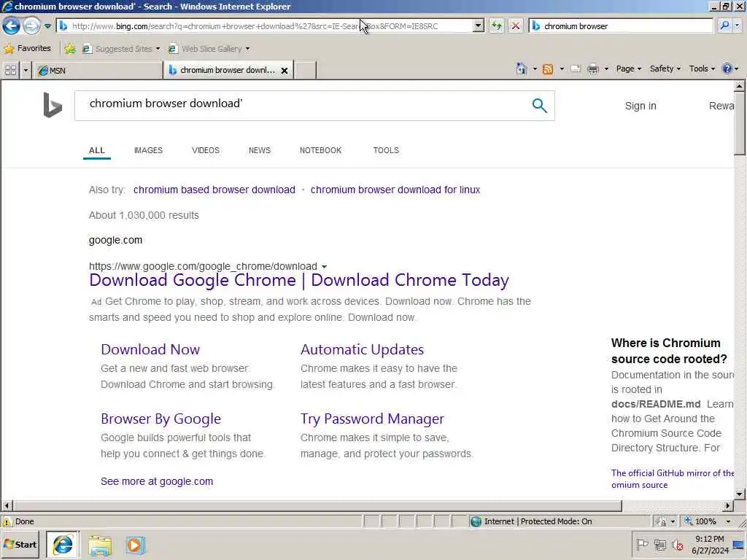The width and height of the screenshot is (747, 560).
Task: Click the browser Forward arrow button
Action: pos(31,26)
